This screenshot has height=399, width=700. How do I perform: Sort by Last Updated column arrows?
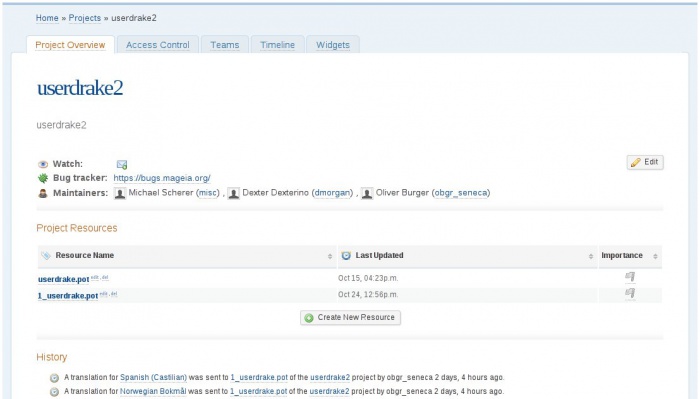click(591, 256)
